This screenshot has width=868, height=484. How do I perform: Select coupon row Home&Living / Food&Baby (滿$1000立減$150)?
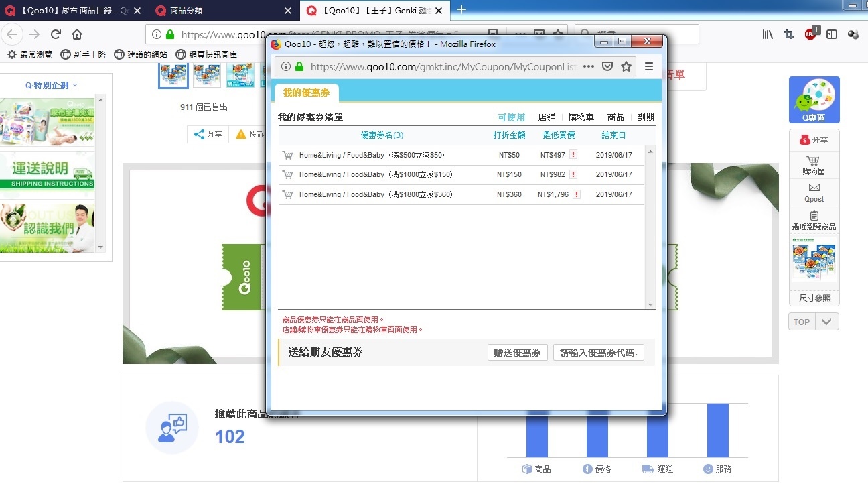[x=461, y=174]
